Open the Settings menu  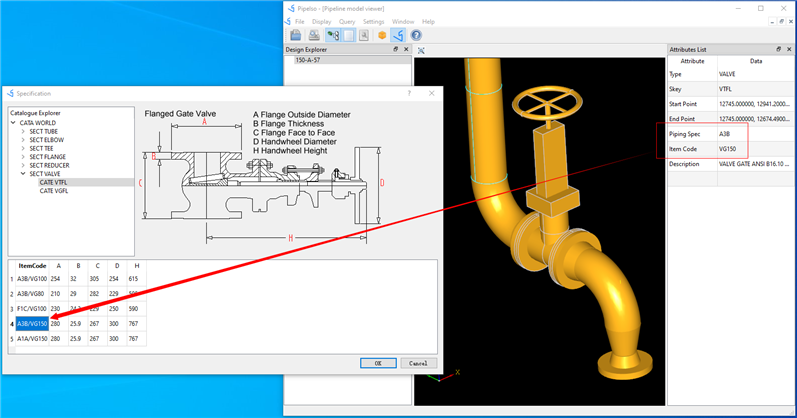click(374, 21)
